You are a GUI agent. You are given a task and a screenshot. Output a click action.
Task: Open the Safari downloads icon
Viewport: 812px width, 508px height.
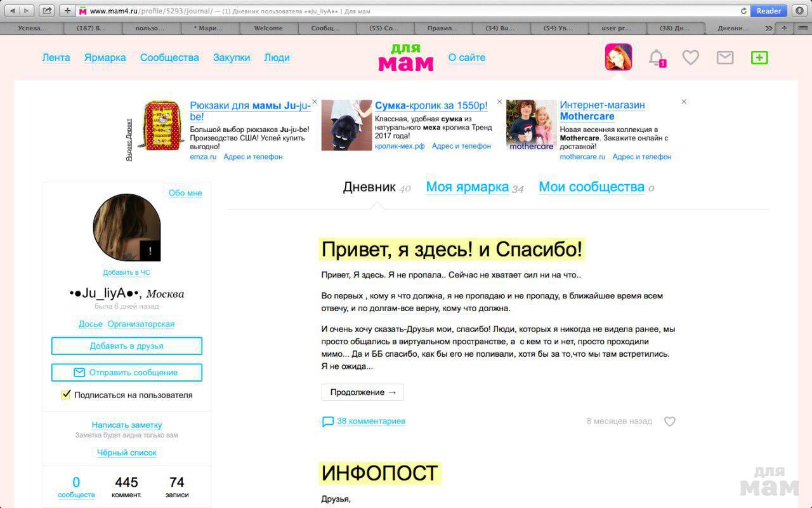tap(799, 11)
